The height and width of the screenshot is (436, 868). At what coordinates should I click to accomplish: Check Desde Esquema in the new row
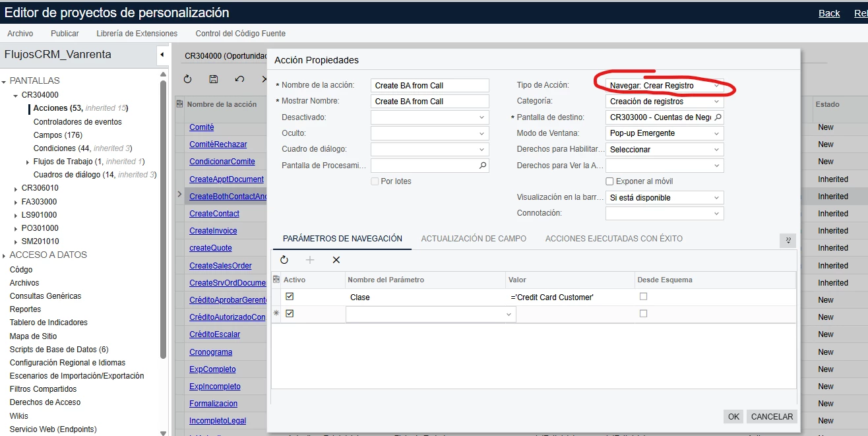643,314
